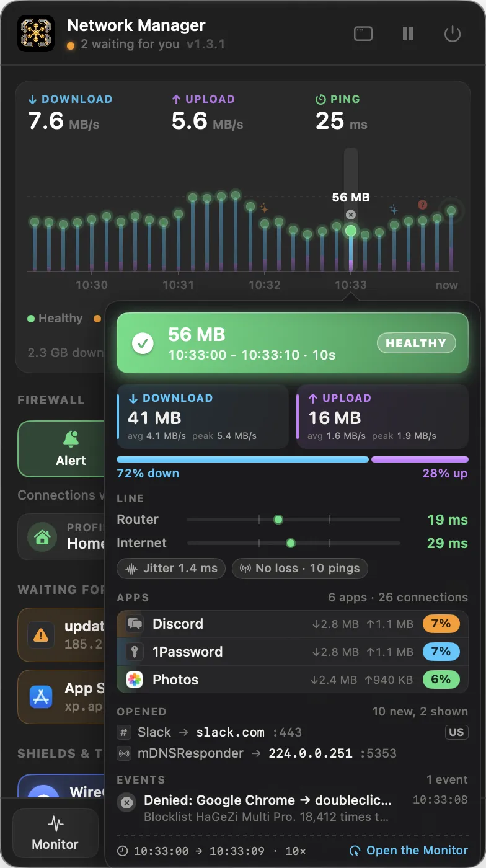Click the '1 event' count text

point(447,780)
